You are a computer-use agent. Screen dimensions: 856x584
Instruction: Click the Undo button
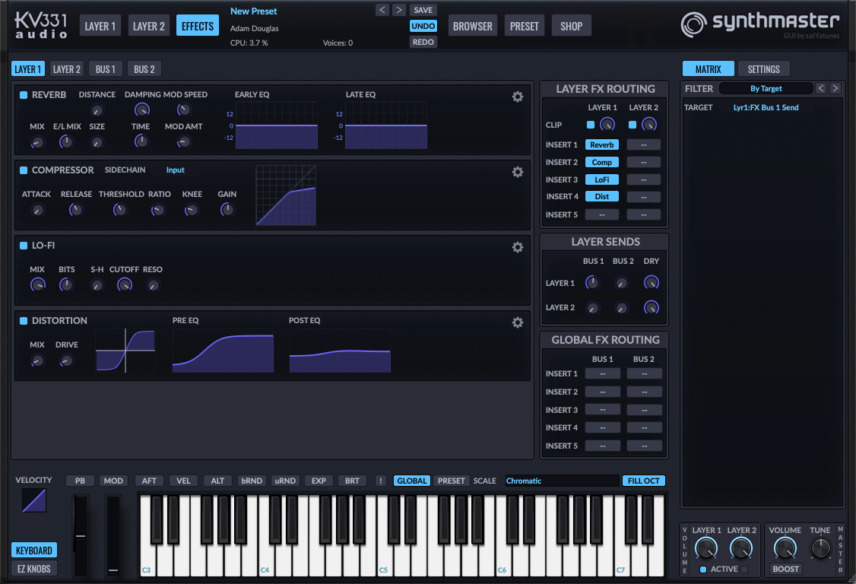tap(423, 26)
